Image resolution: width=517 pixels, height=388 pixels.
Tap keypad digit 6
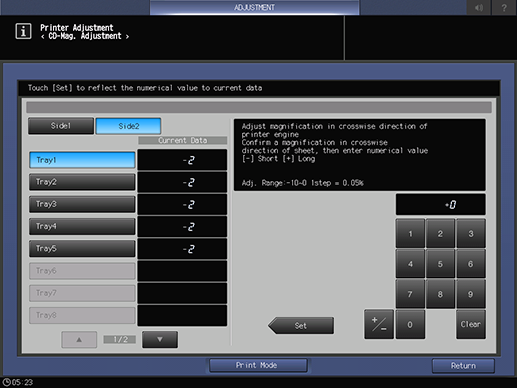pos(471,264)
